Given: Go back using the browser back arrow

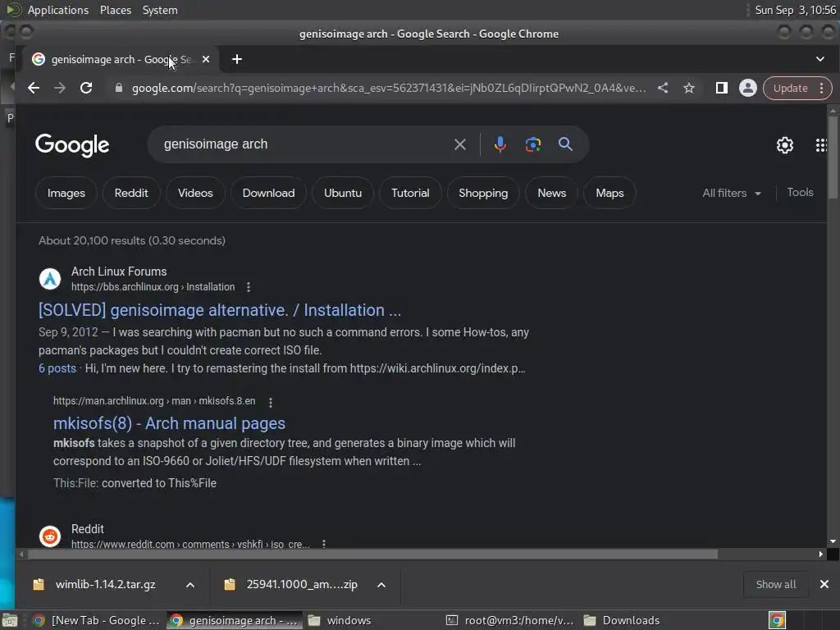Looking at the screenshot, I should [34, 88].
